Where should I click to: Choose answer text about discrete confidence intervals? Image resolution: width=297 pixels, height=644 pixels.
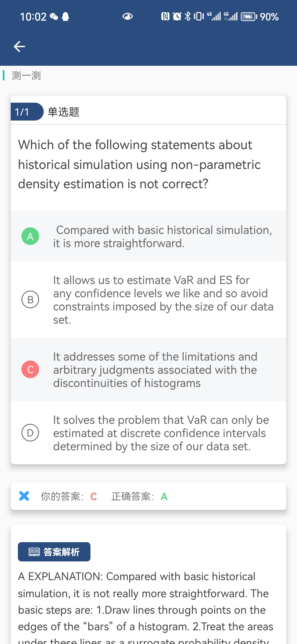point(161,433)
